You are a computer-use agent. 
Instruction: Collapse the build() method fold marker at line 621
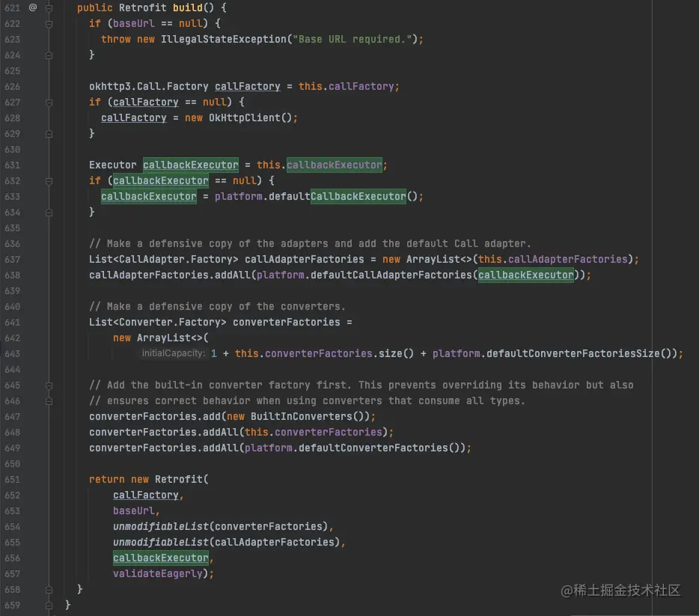click(49, 8)
